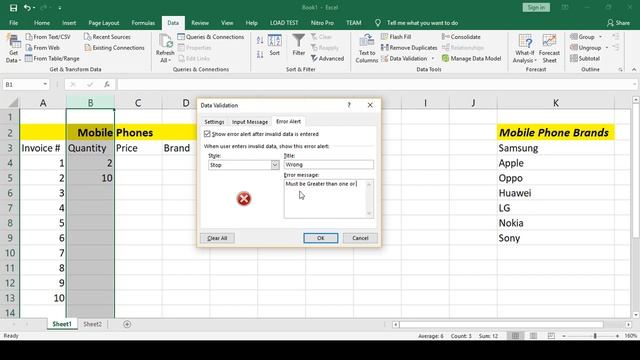The width and height of the screenshot is (640, 360).
Task: Close the Data Validation dialog
Action: point(370,105)
